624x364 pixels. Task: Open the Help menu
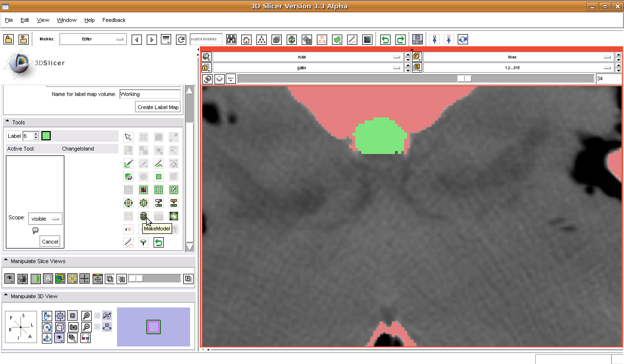(x=89, y=20)
